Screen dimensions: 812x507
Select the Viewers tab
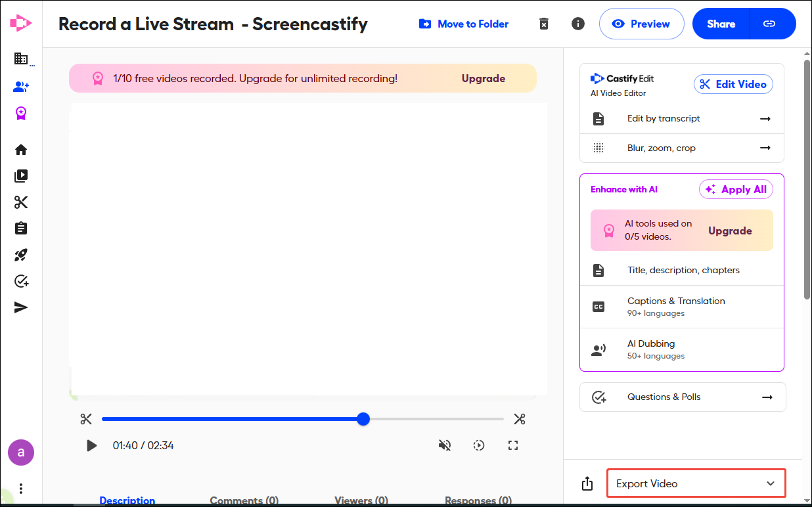coord(361,500)
